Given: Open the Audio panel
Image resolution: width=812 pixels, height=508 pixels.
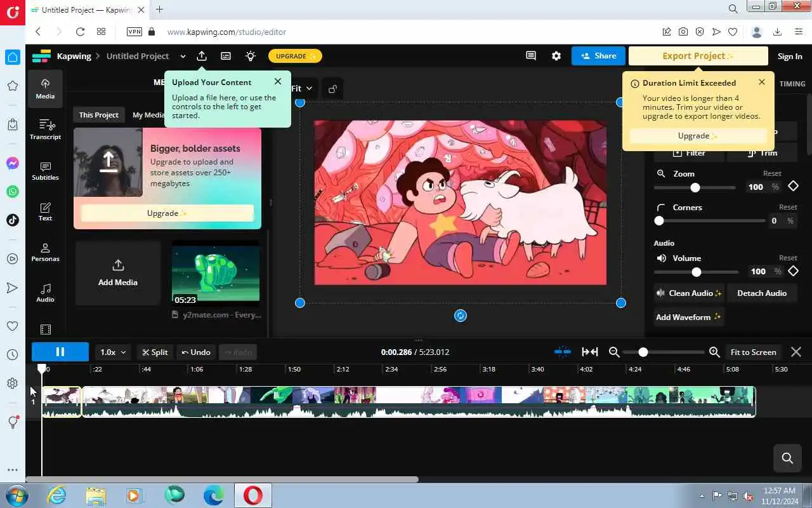Looking at the screenshot, I should (x=45, y=292).
